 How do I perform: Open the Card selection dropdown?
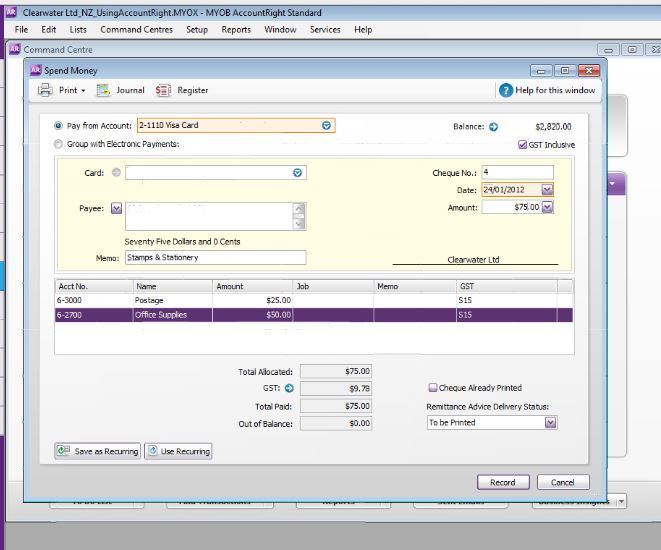click(x=297, y=173)
